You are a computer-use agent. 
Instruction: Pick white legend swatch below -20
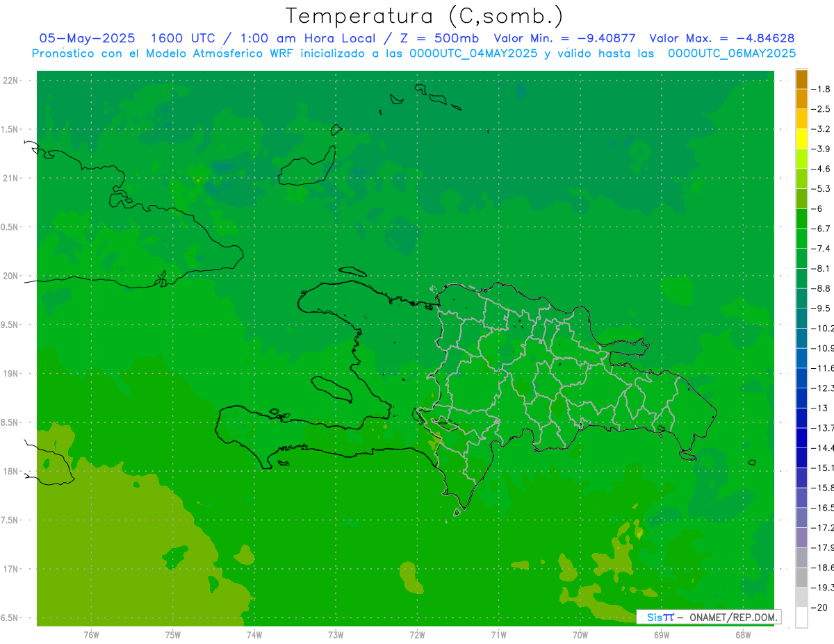point(801,618)
